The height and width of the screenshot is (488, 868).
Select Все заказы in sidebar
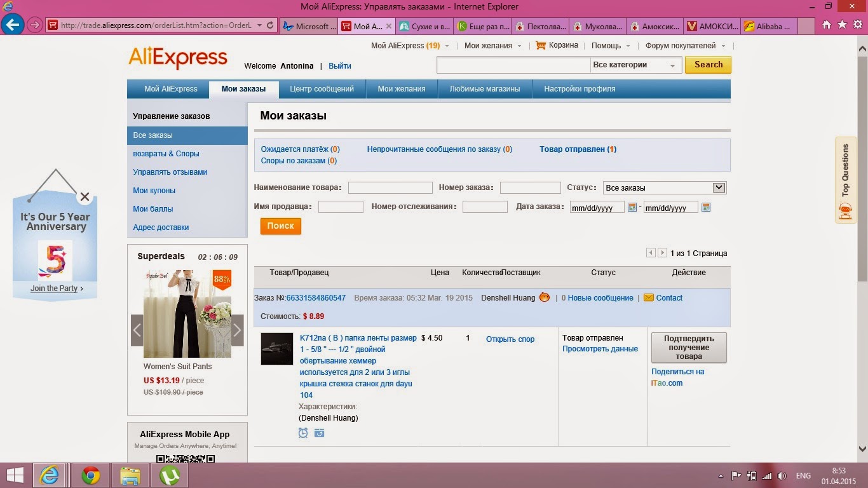tap(187, 135)
